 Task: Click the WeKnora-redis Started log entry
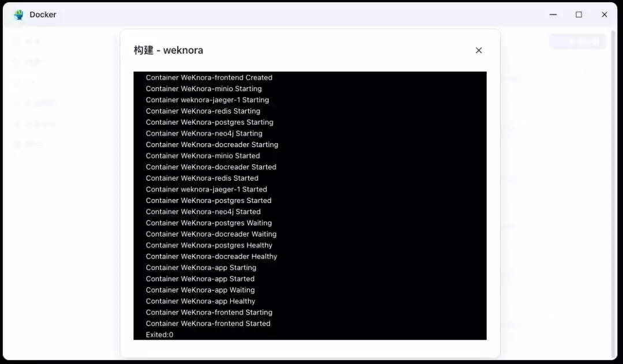pos(202,178)
